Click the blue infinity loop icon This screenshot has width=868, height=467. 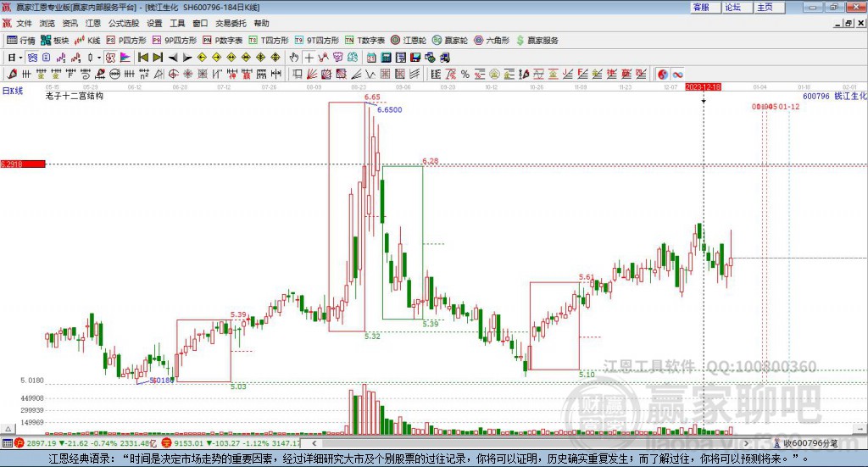677,74
